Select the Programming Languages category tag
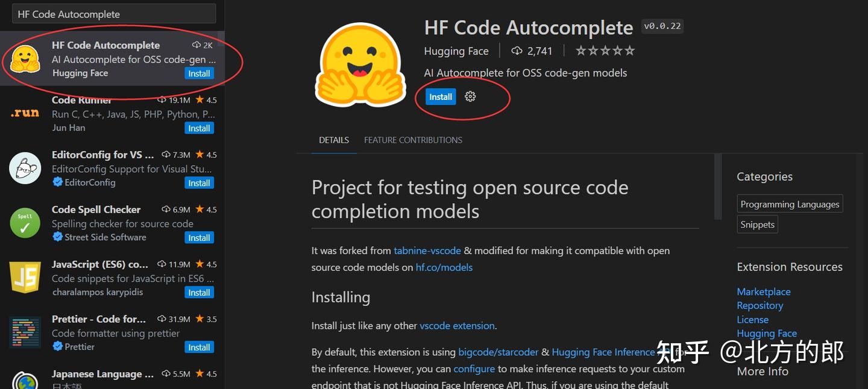The image size is (868, 389). coord(790,204)
